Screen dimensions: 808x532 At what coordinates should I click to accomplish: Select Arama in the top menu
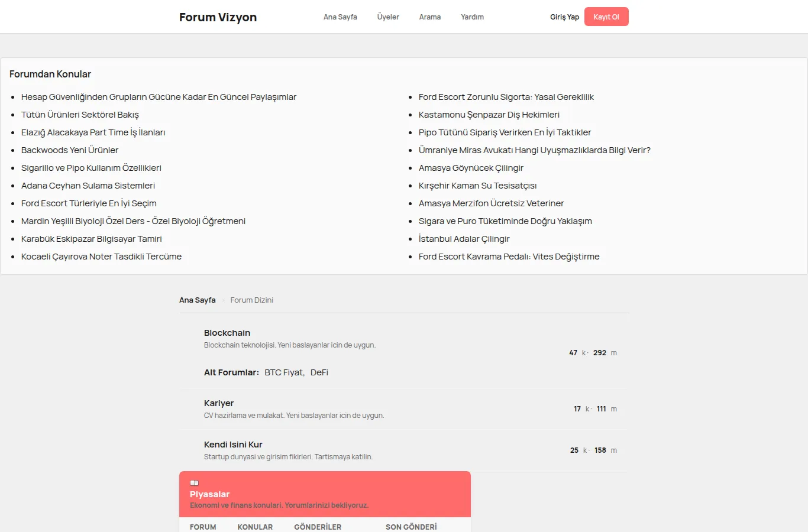[430, 17]
